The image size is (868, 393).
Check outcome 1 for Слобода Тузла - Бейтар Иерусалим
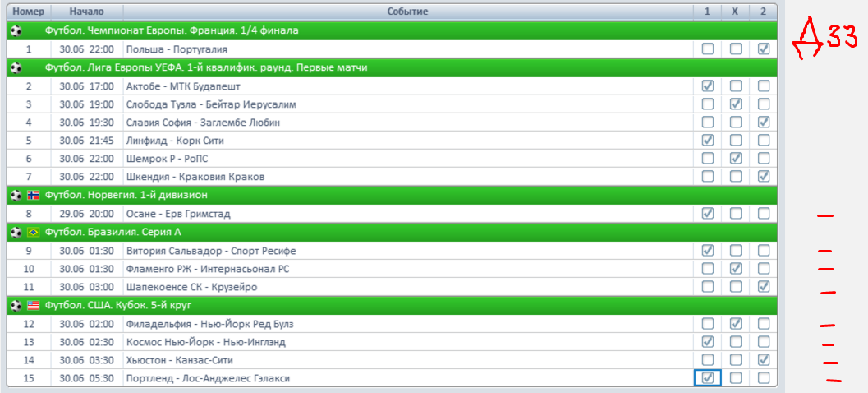click(708, 104)
